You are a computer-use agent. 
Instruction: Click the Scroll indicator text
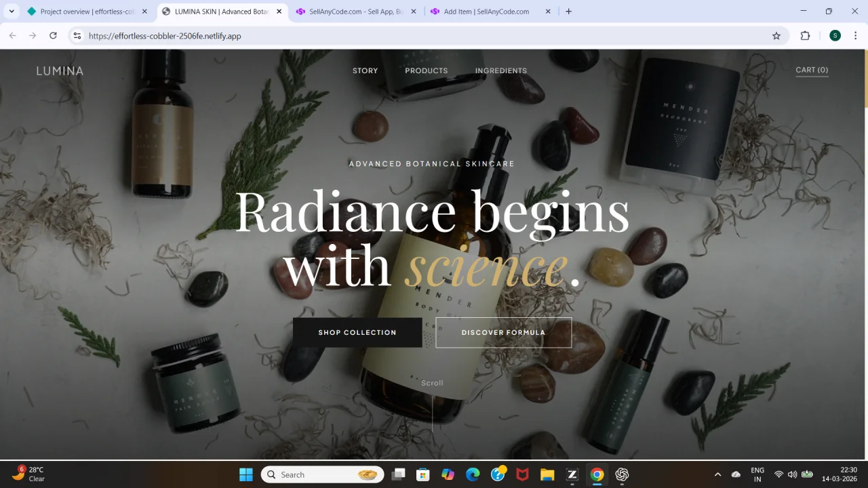[x=432, y=383]
